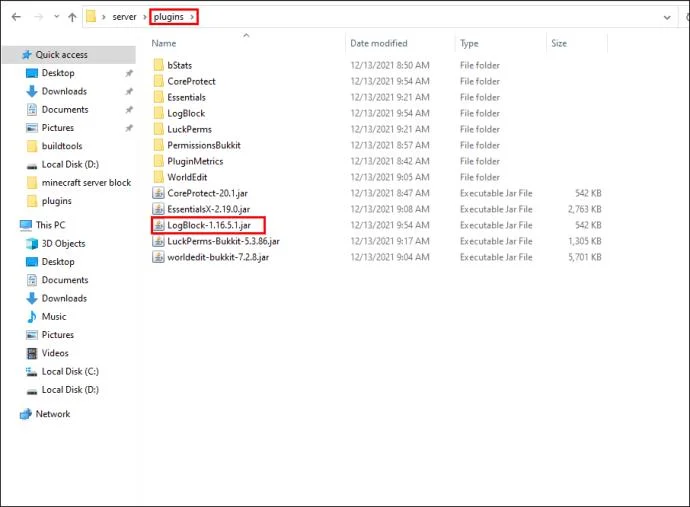
Task: Click the Quick access star icon
Action: (x=27, y=55)
